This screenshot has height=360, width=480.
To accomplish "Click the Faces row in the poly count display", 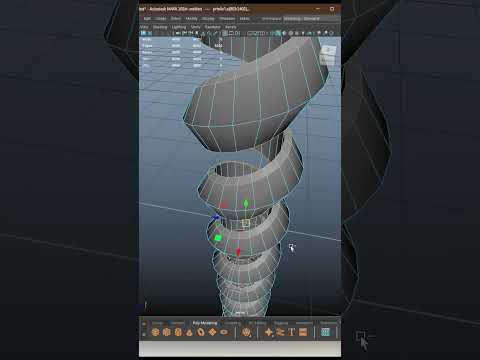I will (x=182, y=52).
